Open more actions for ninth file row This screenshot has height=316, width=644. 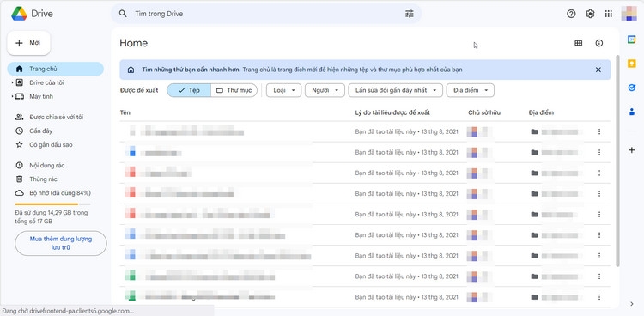598,297
